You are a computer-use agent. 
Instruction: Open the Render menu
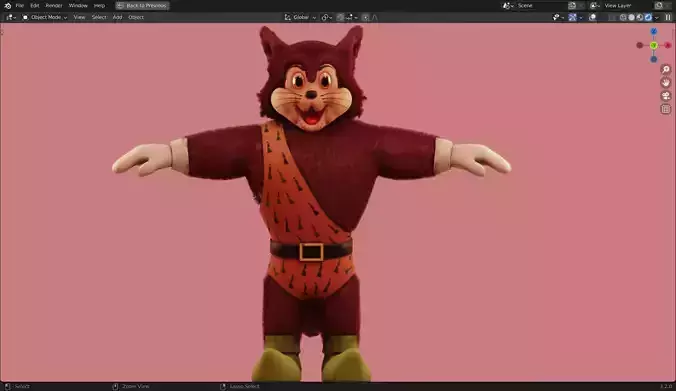click(x=54, y=6)
